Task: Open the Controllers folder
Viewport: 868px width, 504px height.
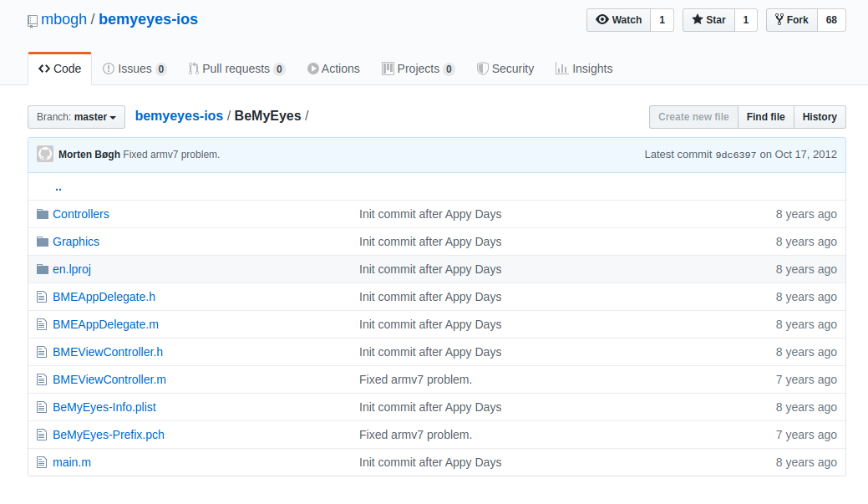Action: click(x=81, y=214)
